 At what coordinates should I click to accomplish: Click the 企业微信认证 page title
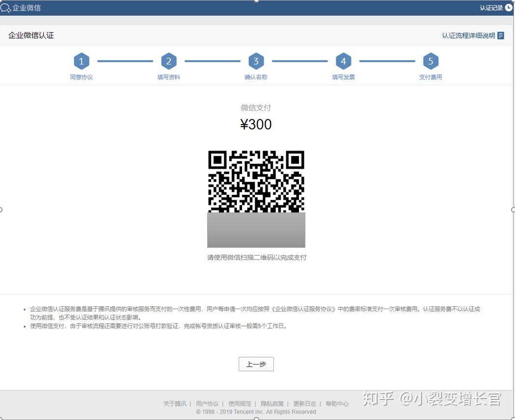point(30,35)
